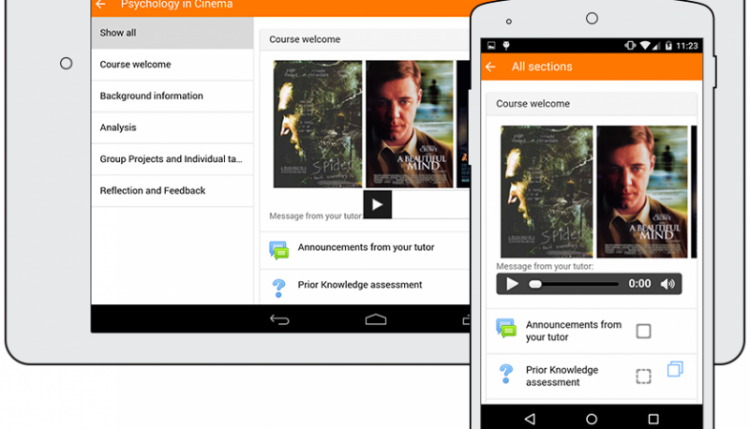The image size is (750, 429).
Task: Tap audio time 0:00 on phone player
Action: point(640,284)
